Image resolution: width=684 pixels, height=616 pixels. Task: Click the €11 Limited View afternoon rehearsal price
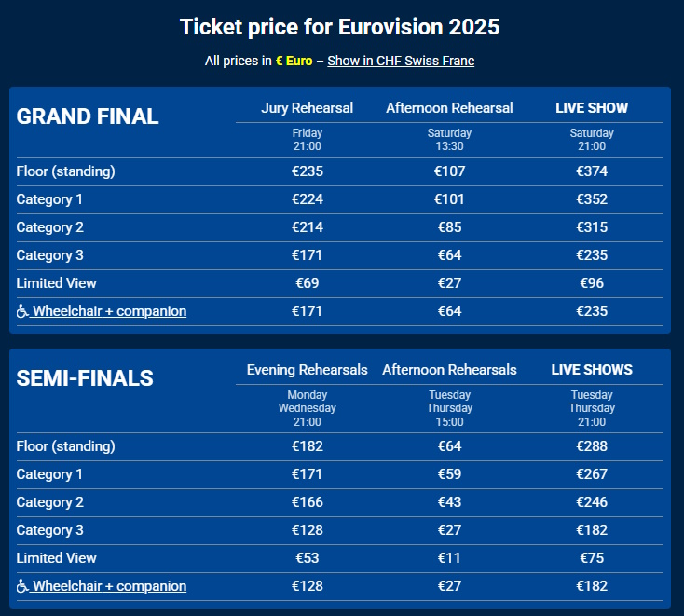coord(449,558)
